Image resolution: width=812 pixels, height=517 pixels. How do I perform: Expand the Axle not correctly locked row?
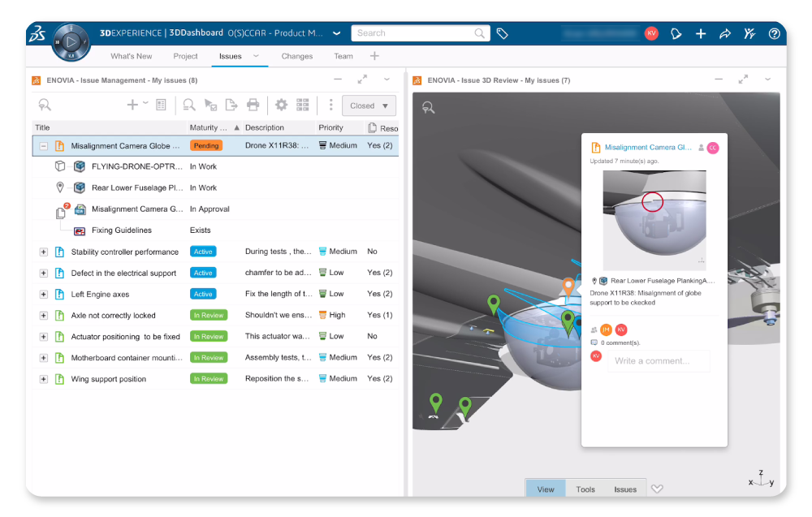pos(44,316)
